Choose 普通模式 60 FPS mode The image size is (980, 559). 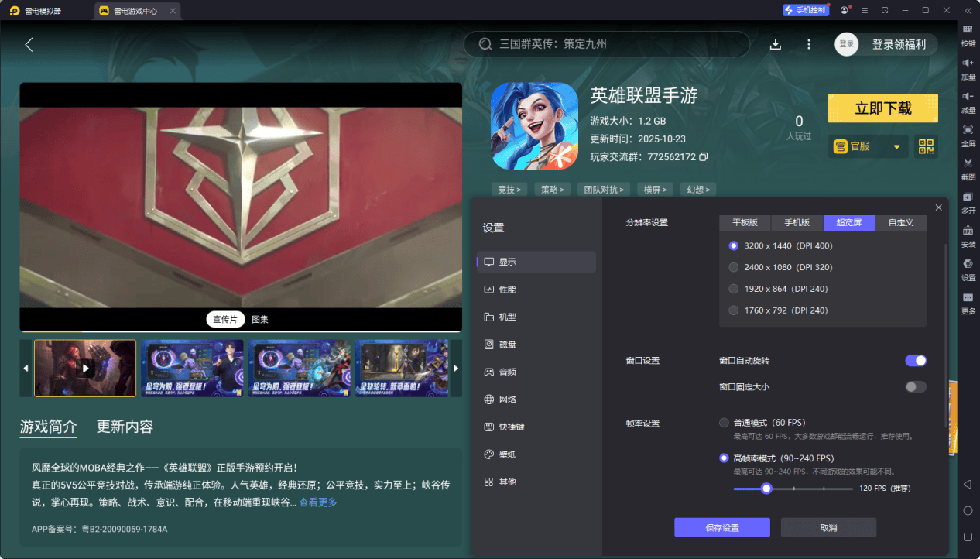[x=724, y=422]
